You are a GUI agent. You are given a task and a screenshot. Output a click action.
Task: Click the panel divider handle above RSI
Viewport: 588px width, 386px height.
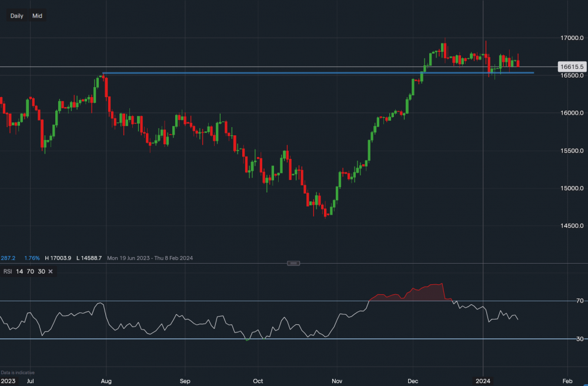pos(294,263)
